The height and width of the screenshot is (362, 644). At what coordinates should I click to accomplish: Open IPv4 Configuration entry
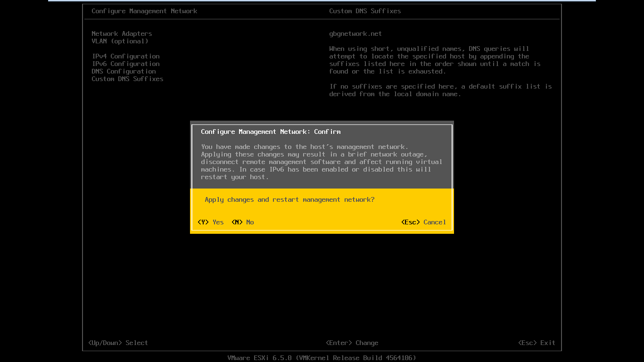125,56
